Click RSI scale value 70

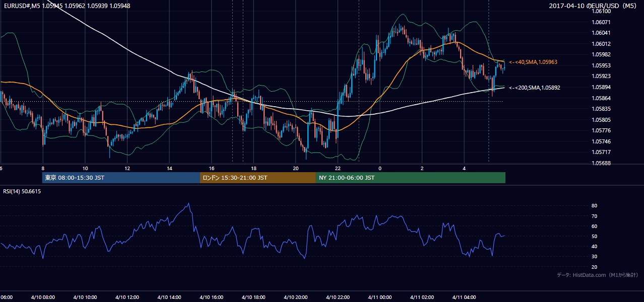click(594, 216)
